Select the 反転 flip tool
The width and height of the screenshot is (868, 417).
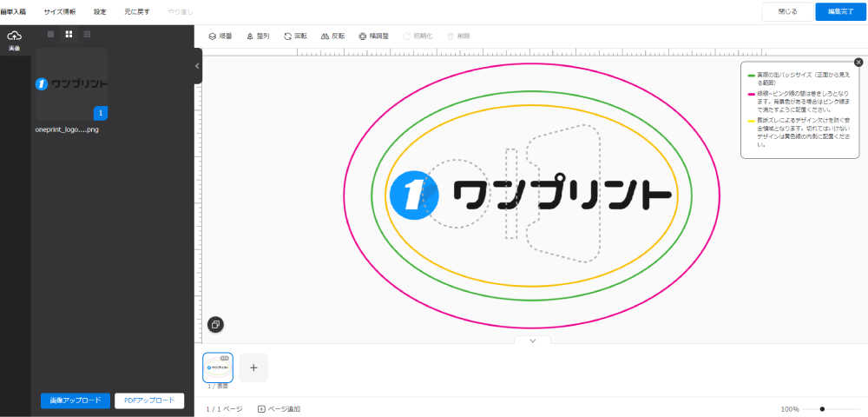[x=332, y=36]
